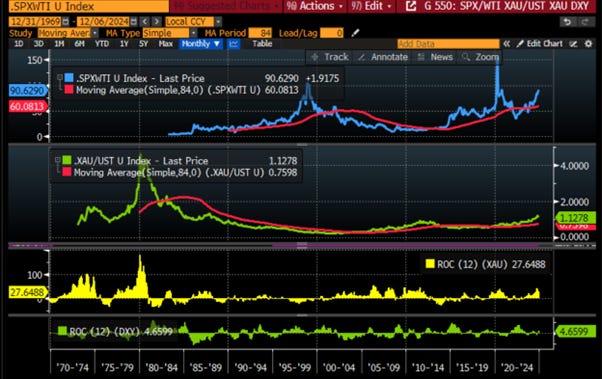Select 1M time range tab
The height and width of the screenshot is (379, 602).
[59, 44]
